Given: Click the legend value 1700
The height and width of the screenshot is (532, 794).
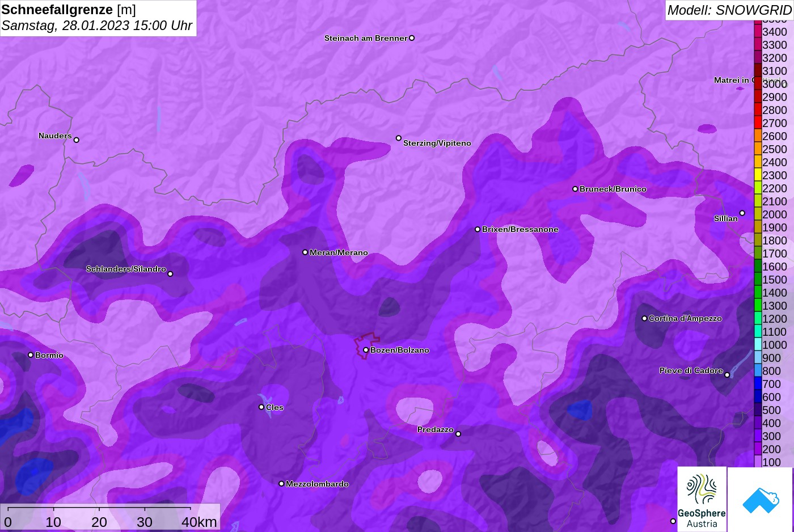Looking at the screenshot, I should pyautogui.click(x=775, y=254).
